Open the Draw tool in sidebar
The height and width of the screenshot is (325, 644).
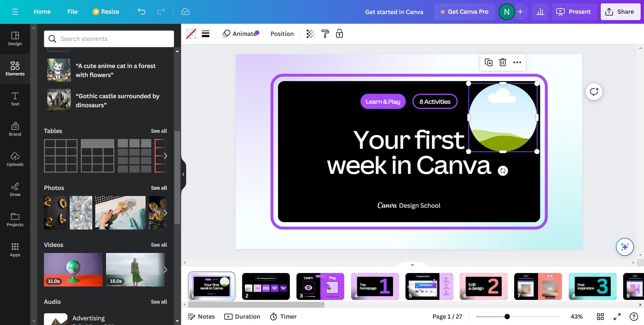click(15, 190)
